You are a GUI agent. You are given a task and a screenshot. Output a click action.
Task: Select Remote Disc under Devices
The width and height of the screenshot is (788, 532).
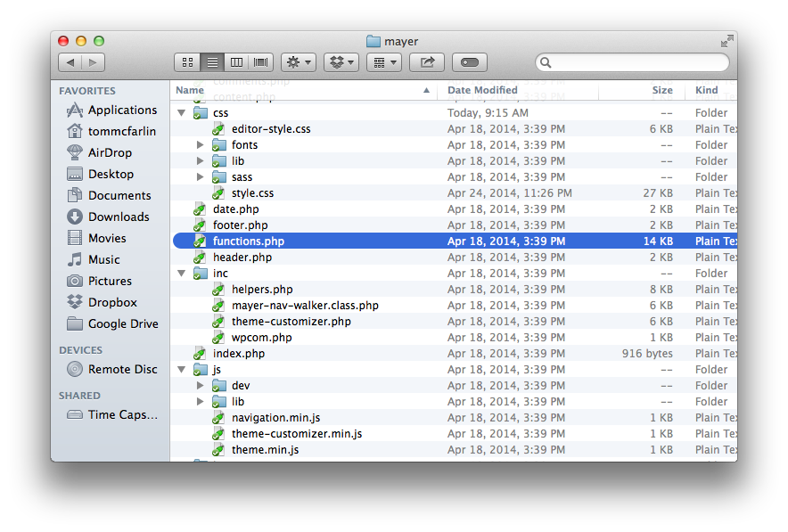tap(112, 369)
